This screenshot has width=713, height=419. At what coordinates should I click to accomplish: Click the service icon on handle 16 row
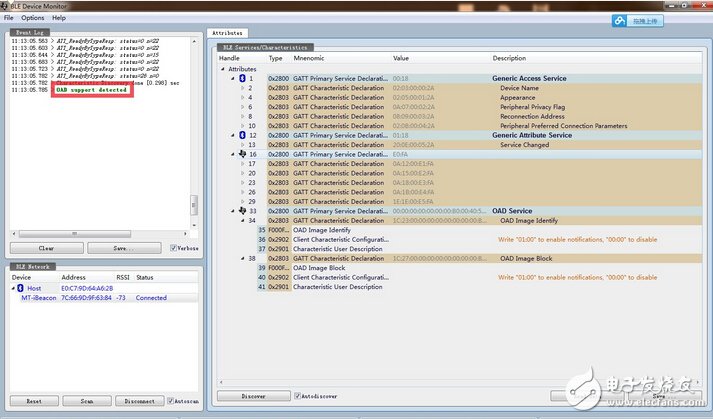tap(241, 154)
